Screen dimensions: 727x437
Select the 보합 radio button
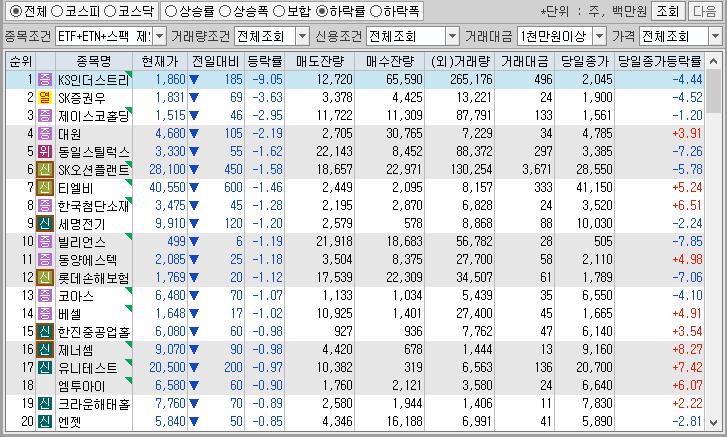tap(279, 11)
